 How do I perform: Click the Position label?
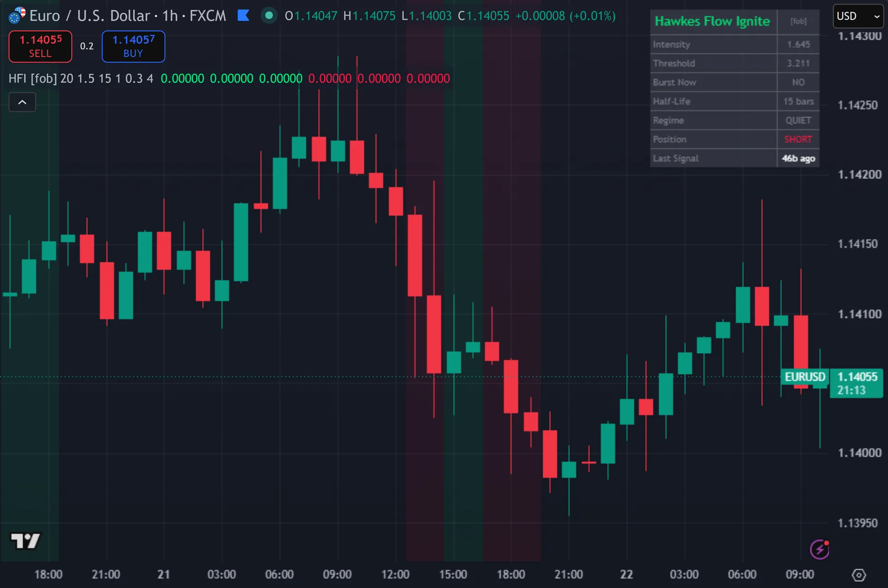(670, 139)
